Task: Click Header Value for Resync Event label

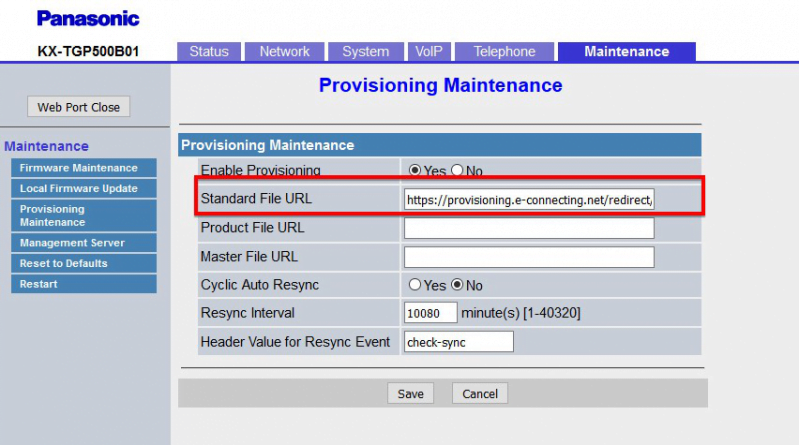Action: [296, 342]
